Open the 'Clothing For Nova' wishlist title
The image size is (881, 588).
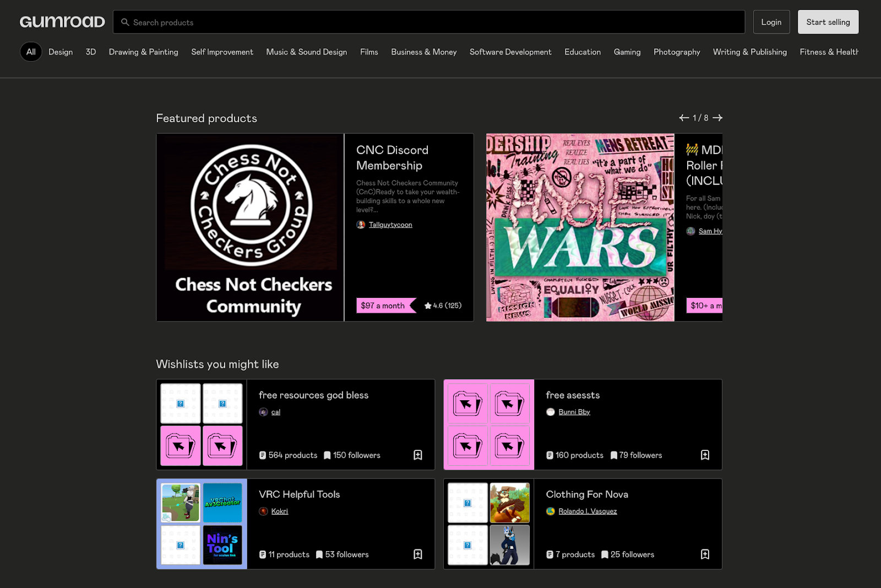[x=587, y=494]
